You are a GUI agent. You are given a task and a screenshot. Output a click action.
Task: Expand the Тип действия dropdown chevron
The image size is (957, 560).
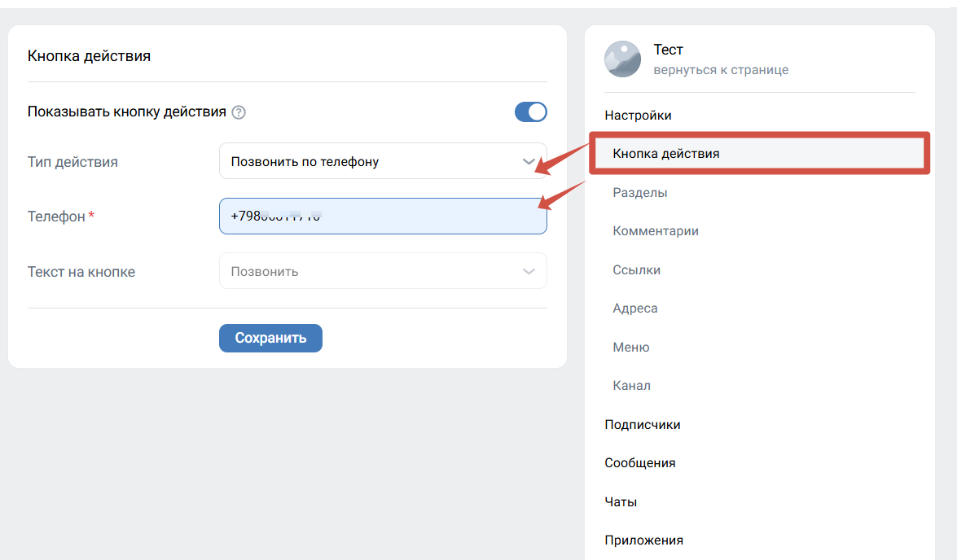click(x=529, y=162)
